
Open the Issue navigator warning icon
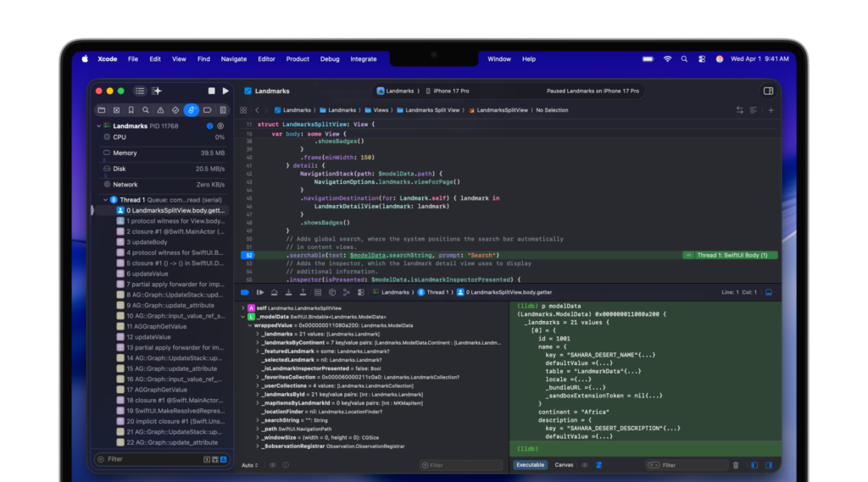click(161, 110)
